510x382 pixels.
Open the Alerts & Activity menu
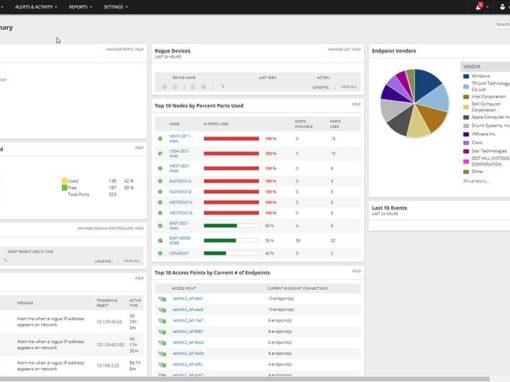(x=36, y=7)
